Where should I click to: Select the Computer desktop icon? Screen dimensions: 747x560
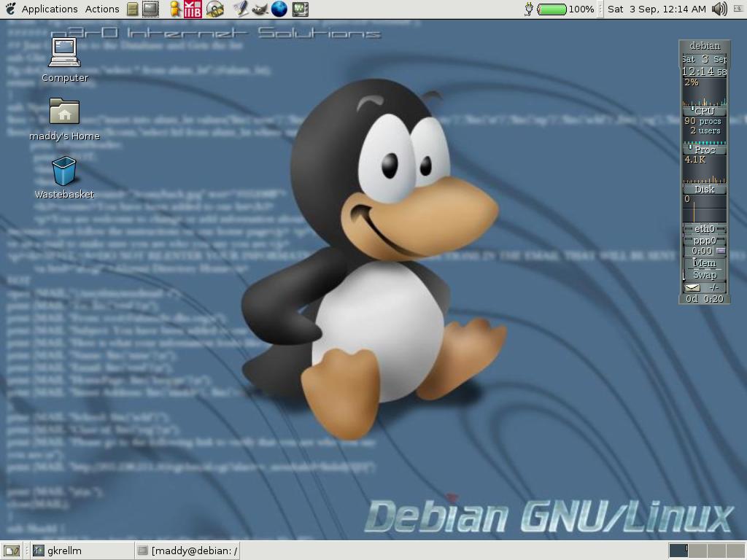(65, 60)
